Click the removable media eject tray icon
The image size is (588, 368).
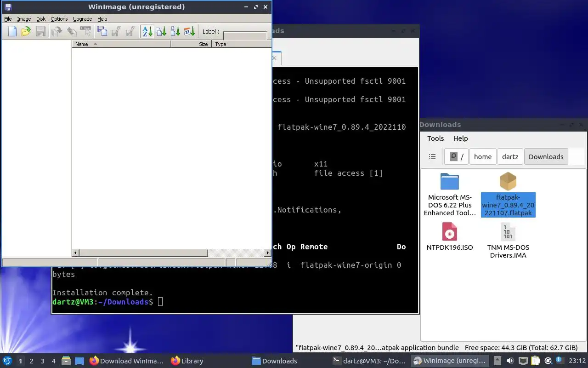click(x=498, y=361)
